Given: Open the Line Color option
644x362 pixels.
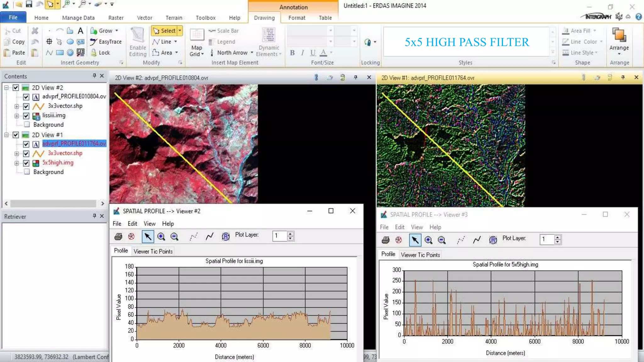Looking at the screenshot, I should pos(583,41).
